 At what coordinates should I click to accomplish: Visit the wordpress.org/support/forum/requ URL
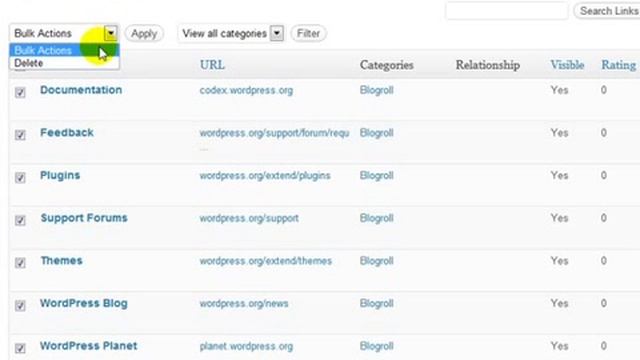tap(274, 133)
